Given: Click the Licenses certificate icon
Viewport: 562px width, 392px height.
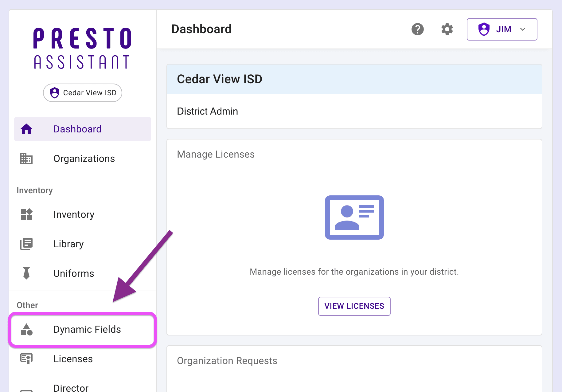Looking at the screenshot, I should click(x=26, y=359).
